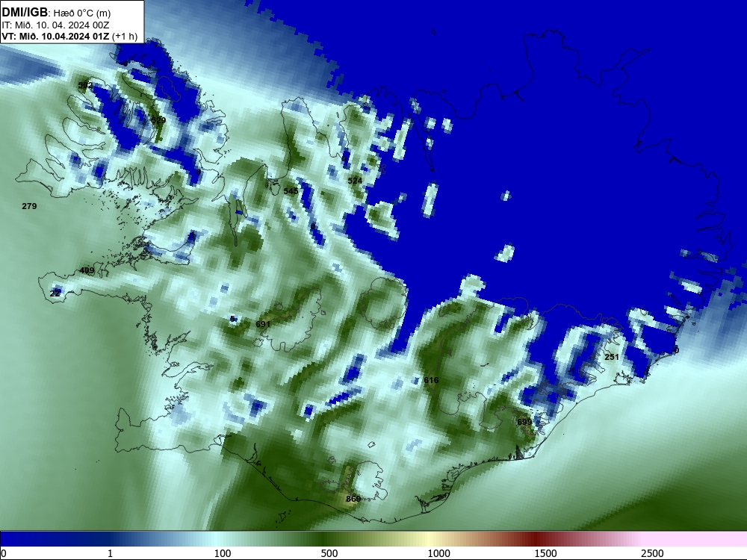This screenshot has width=747, height=560.
Task: Click the 279 value over the sea
Action: coord(29,206)
